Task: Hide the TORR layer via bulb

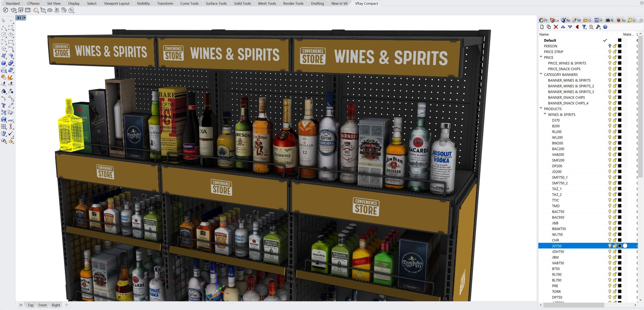Action: [x=610, y=292]
